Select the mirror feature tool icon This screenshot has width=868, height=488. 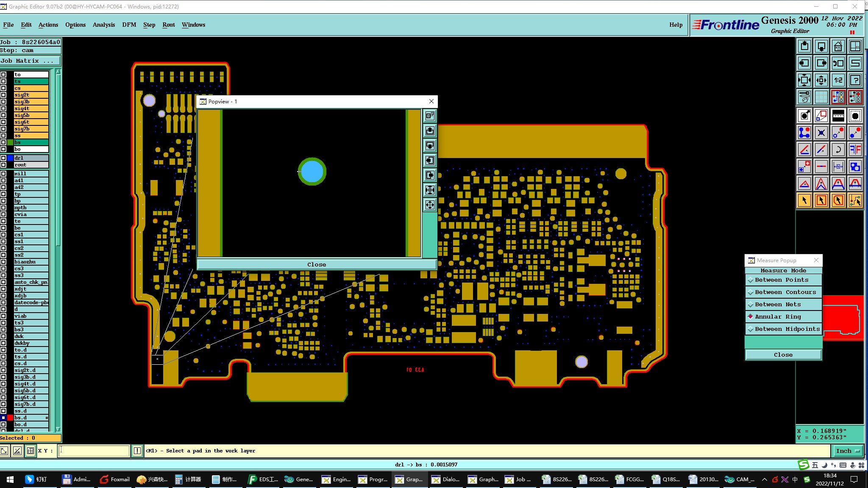(x=855, y=150)
